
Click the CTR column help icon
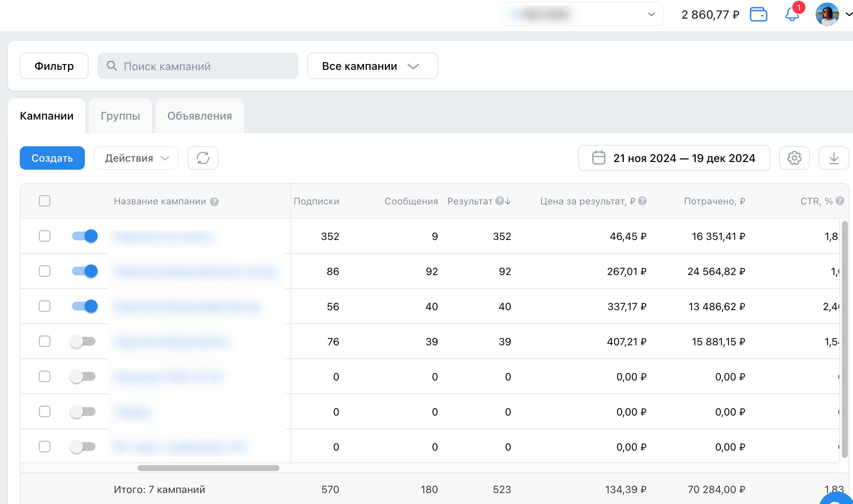click(x=840, y=201)
